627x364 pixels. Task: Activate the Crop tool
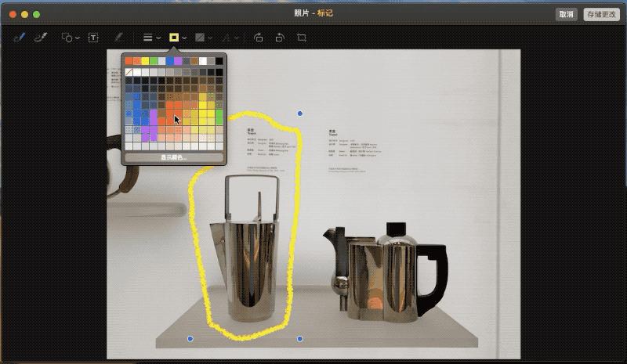click(x=302, y=38)
